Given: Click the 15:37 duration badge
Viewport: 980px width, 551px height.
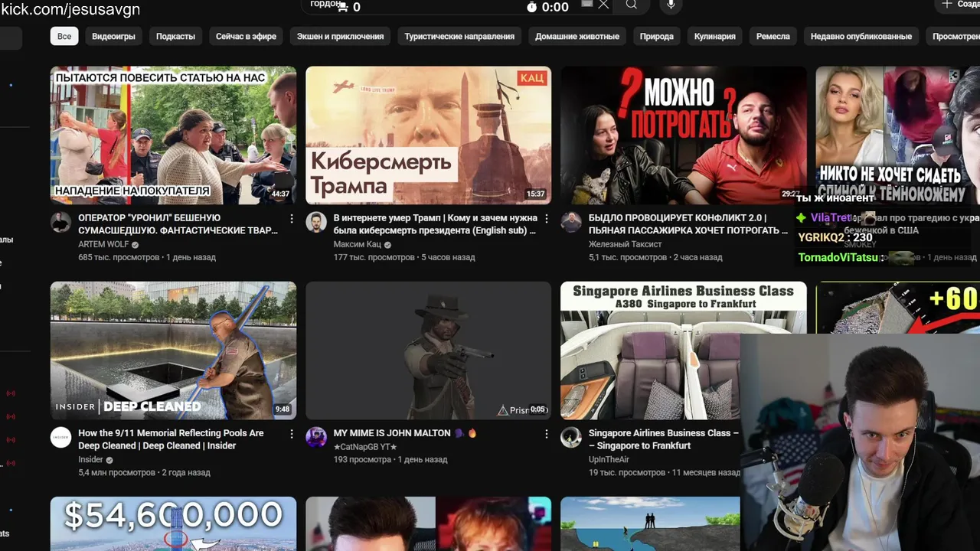Looking at the screenshot, I should [535, 194].
